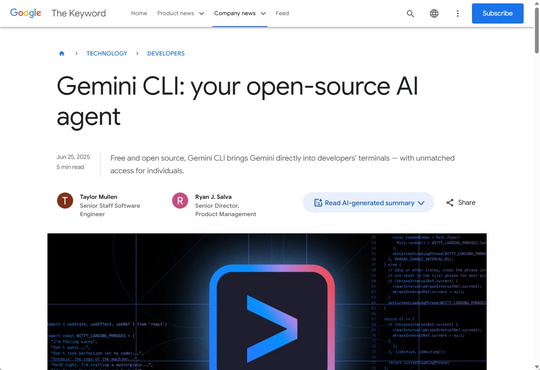Expand Read AI-generated summary chevron
540x370 pixels.
click(421, 203)
